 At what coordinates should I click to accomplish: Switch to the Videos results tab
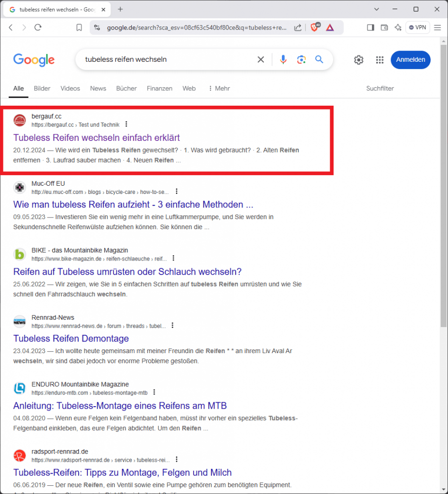[70, 88]
